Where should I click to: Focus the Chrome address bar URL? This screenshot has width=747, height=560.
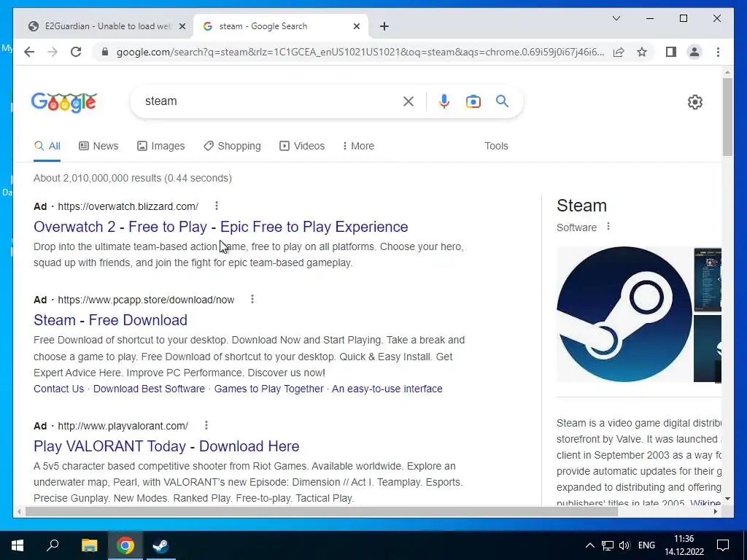[x=360, y=52]
